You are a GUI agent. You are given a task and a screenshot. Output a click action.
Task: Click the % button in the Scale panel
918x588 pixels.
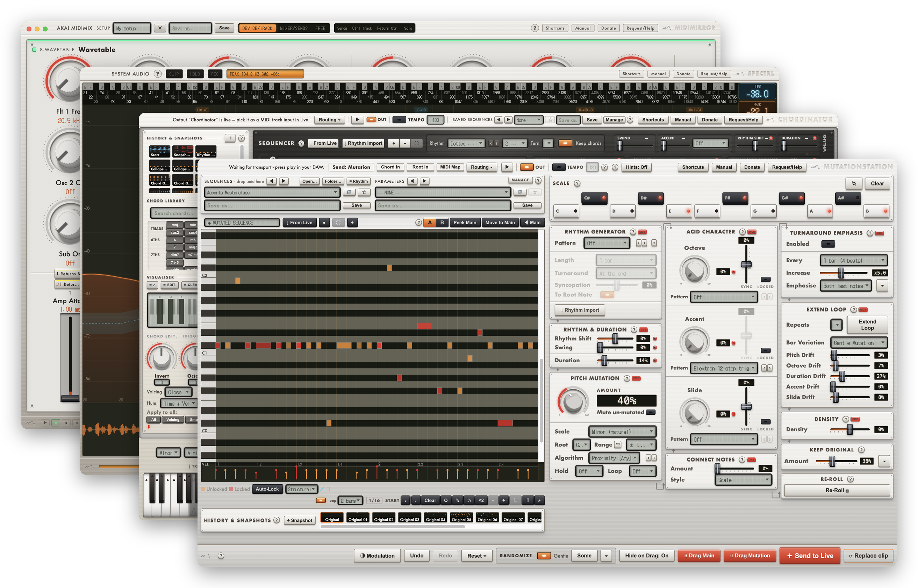853,184
